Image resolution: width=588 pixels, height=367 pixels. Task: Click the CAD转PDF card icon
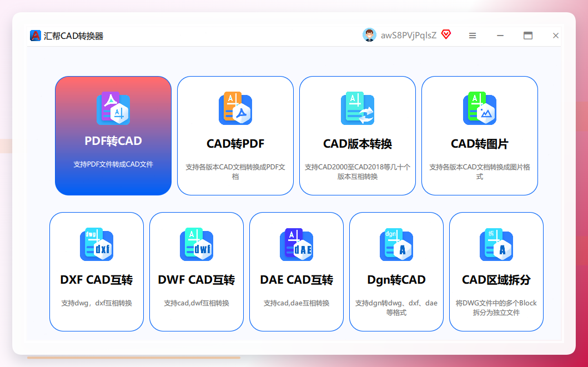(235, 108)
